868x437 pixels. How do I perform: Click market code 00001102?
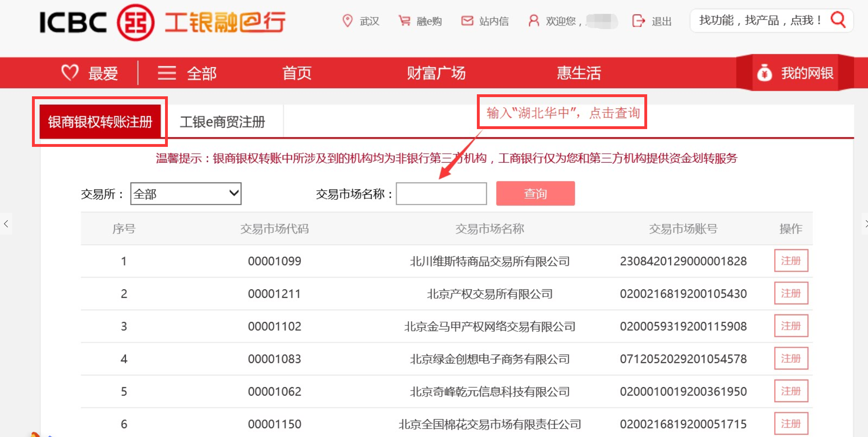coord(275,326)
